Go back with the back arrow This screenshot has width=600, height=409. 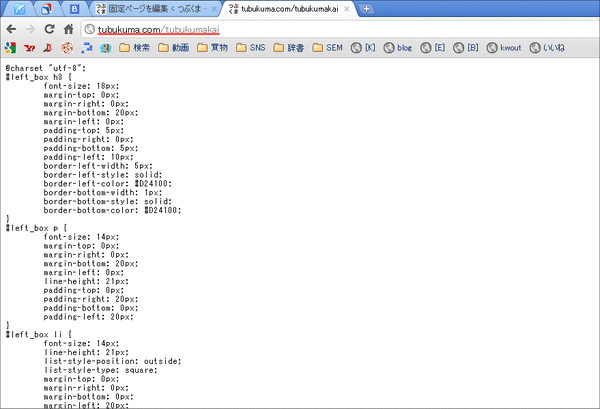tap(11, 29)
